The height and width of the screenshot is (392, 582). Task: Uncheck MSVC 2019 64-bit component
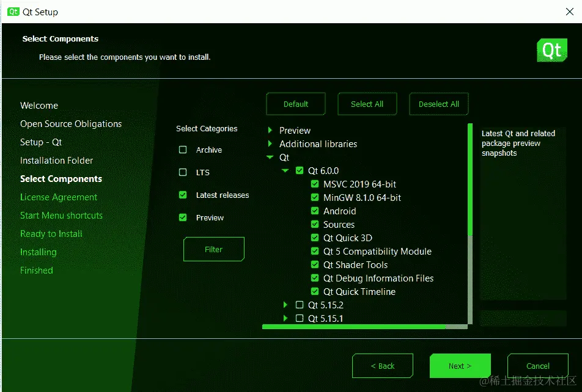click(315, 184)
